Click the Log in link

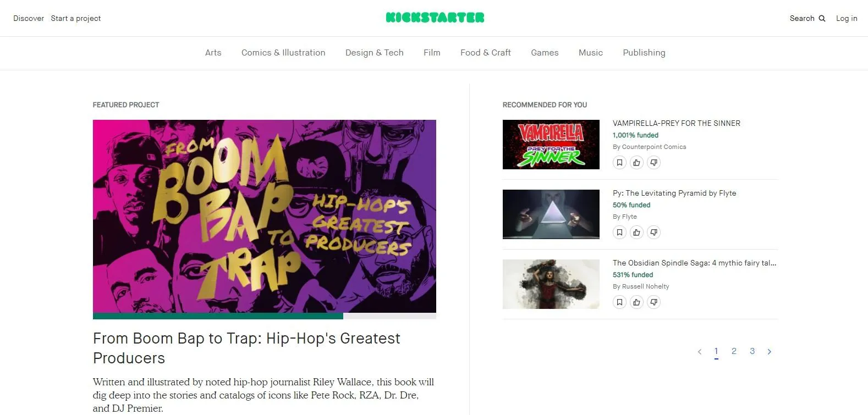pos(847,18)
